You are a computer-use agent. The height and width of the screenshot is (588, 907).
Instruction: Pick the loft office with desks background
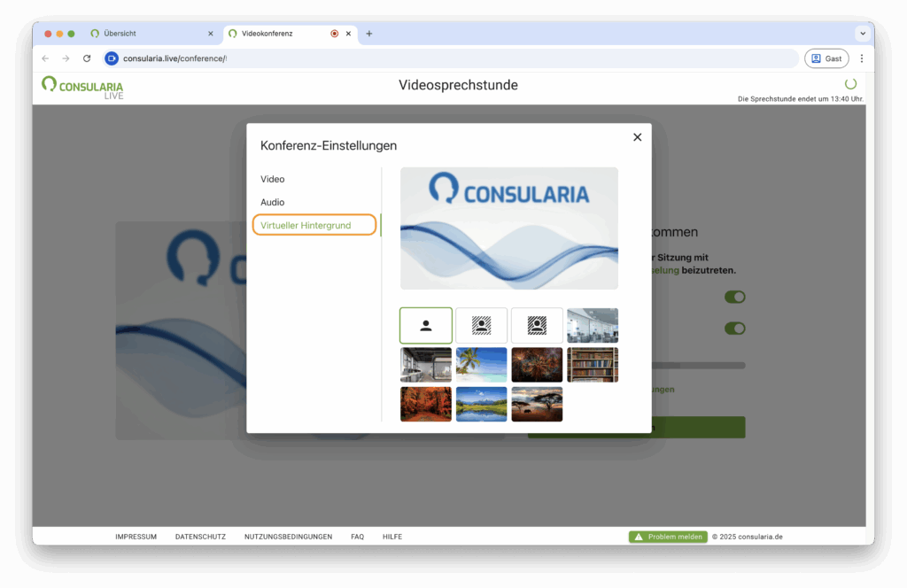[426, 365]
